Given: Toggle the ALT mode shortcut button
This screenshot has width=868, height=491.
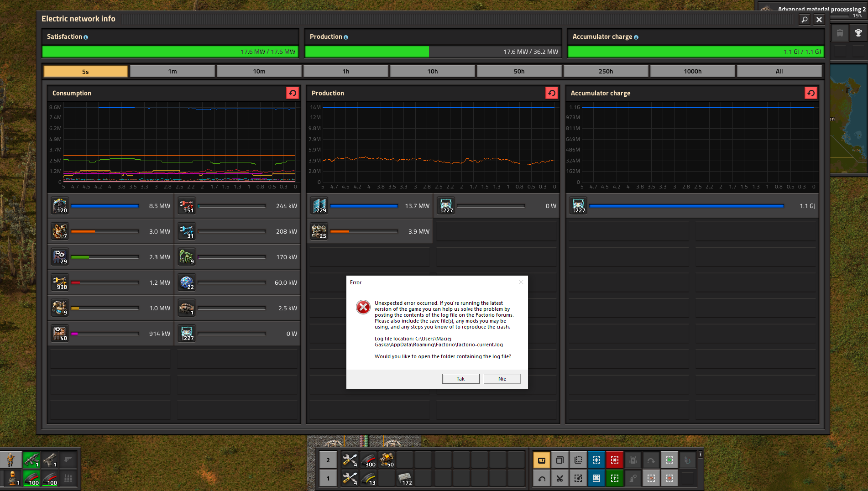Looking at the screenshot, I should point(542,460).
